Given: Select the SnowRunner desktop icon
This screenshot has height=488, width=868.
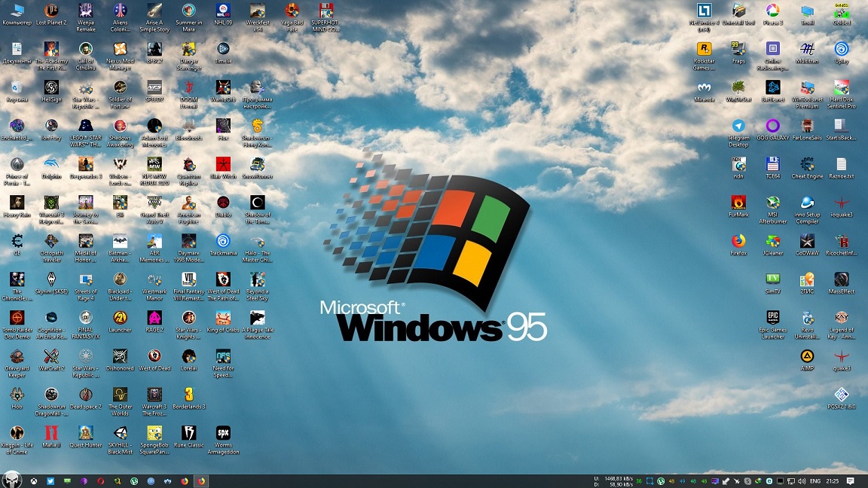Looking at the screenshot, I should click(258, 168).
